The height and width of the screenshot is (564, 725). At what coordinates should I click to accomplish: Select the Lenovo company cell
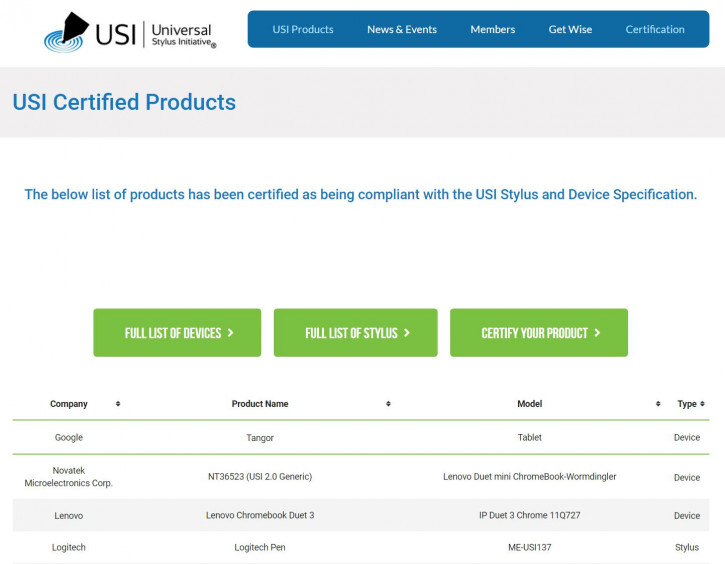point(68,515)
